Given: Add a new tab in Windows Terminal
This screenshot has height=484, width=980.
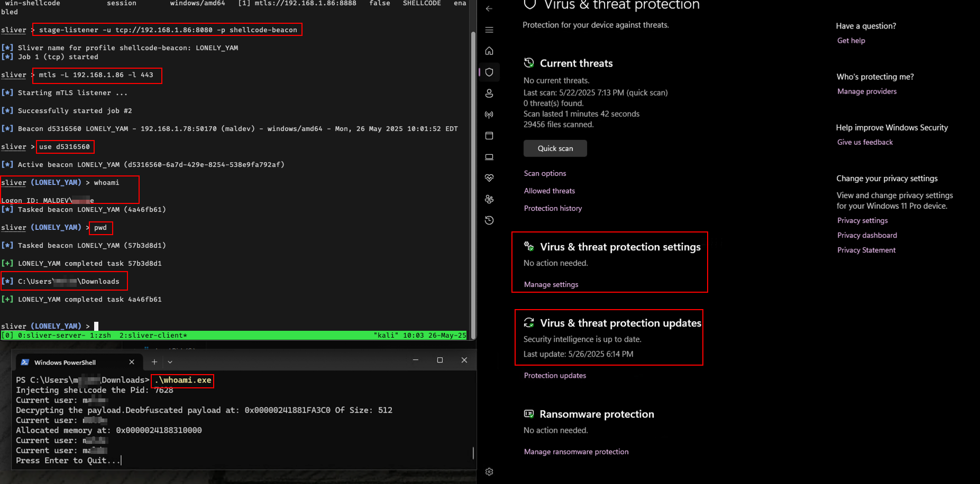Looking at the screenshot, I should pos(154,362).
